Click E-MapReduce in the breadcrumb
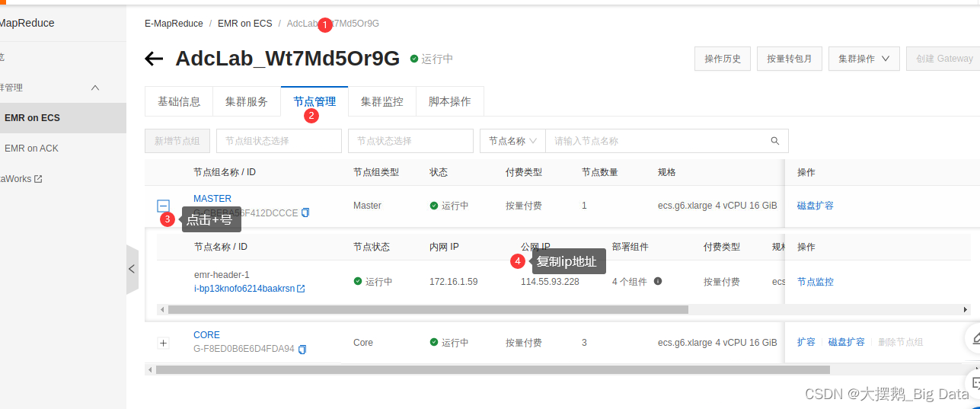Image resolution: width=980 pixels, height=409 pixels. pyautogui.click(x=174, y=24)
